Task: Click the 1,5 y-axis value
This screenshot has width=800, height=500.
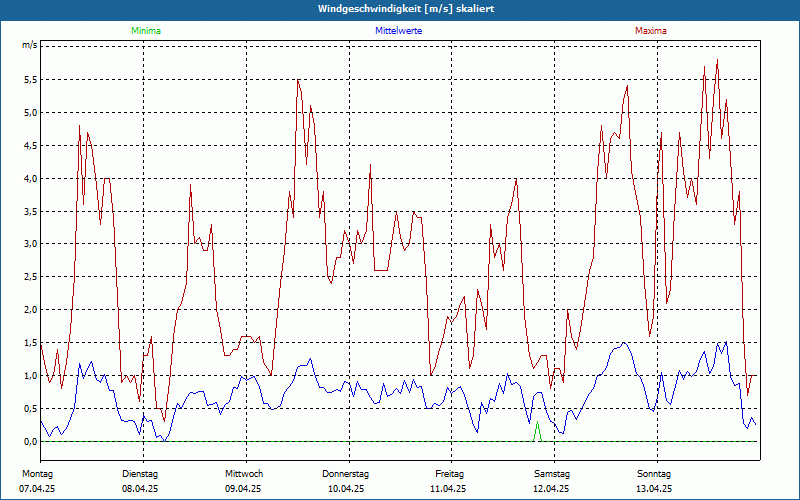Action: [x=31, y=343]
